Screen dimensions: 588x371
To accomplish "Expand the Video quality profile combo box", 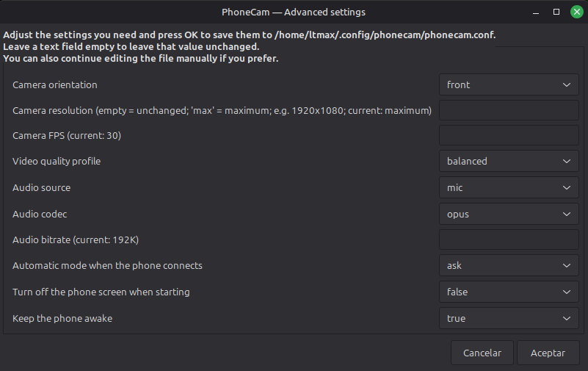I will (509, 162).
